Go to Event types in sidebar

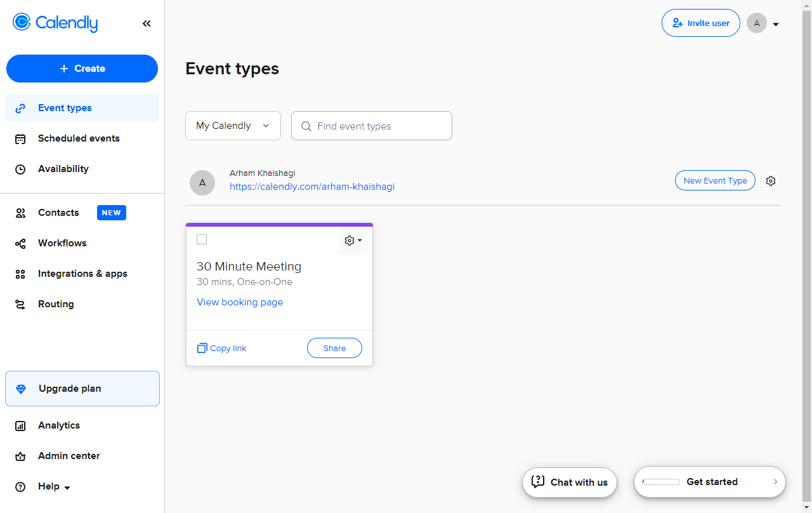tap(82, 108)
